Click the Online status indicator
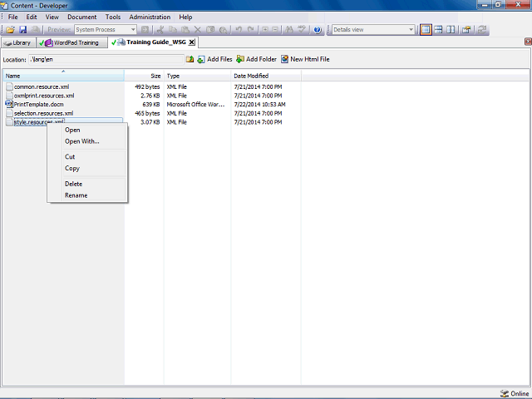This screenshot has height=399, width=532. click(515, 393)
